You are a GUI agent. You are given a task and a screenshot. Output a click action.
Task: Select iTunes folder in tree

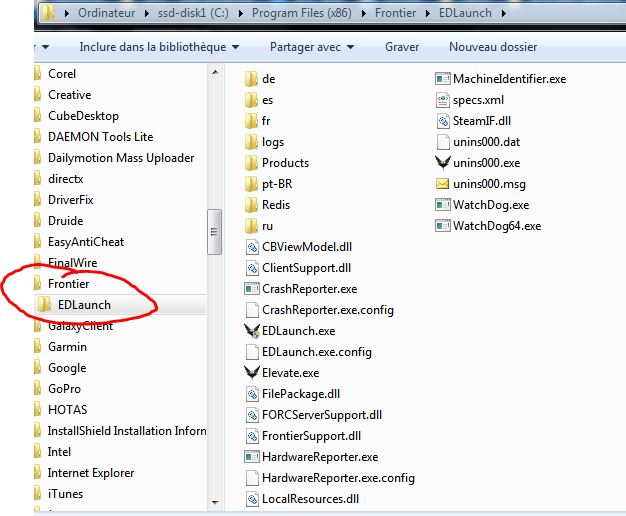click(x=65, y=494)
